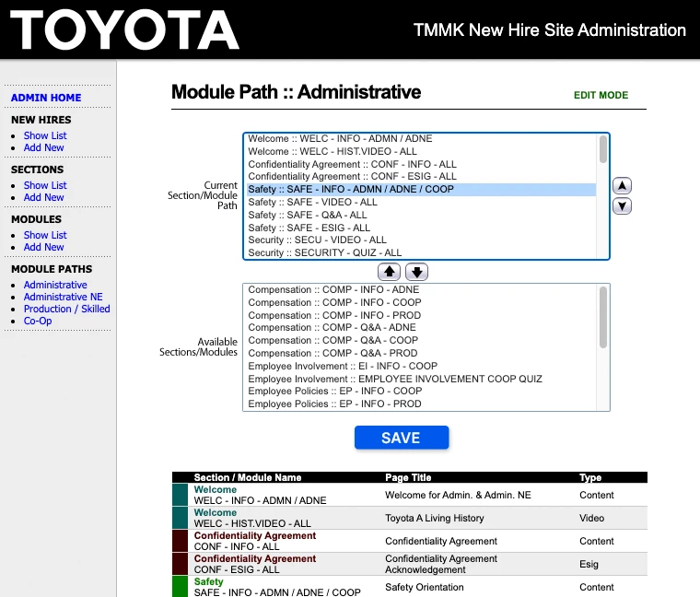Select Safety :: SAFE - Q&A - ALL
Viewport: 700px width, 597px height.
tap(422, 215)
